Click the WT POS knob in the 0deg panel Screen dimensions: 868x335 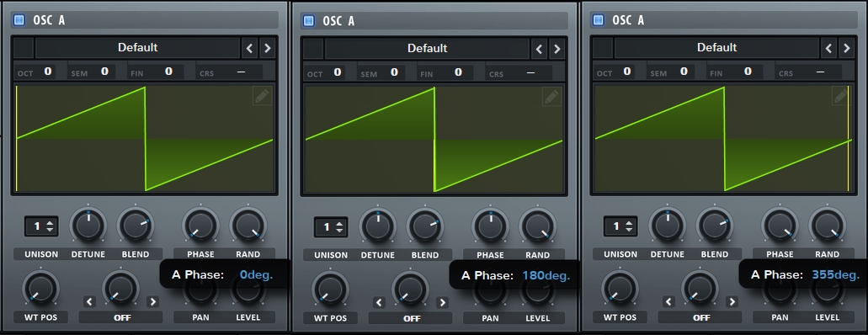click(41, 288)
